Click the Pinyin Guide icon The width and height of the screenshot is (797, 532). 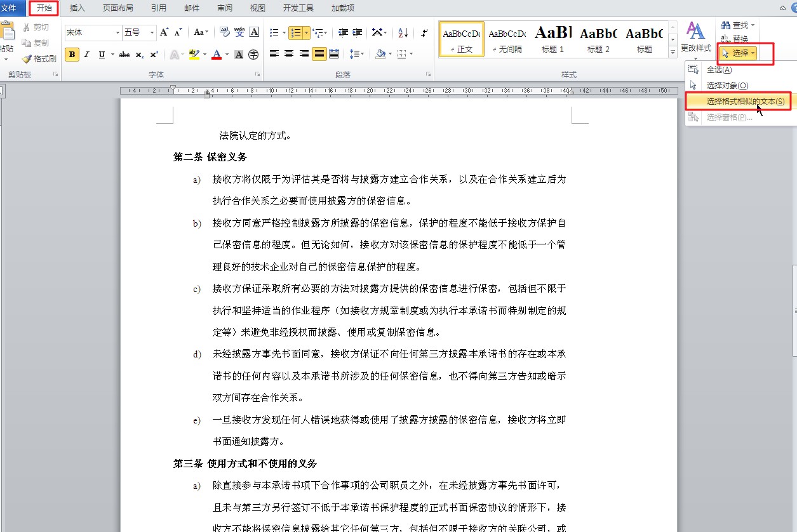tap(240, 32)
